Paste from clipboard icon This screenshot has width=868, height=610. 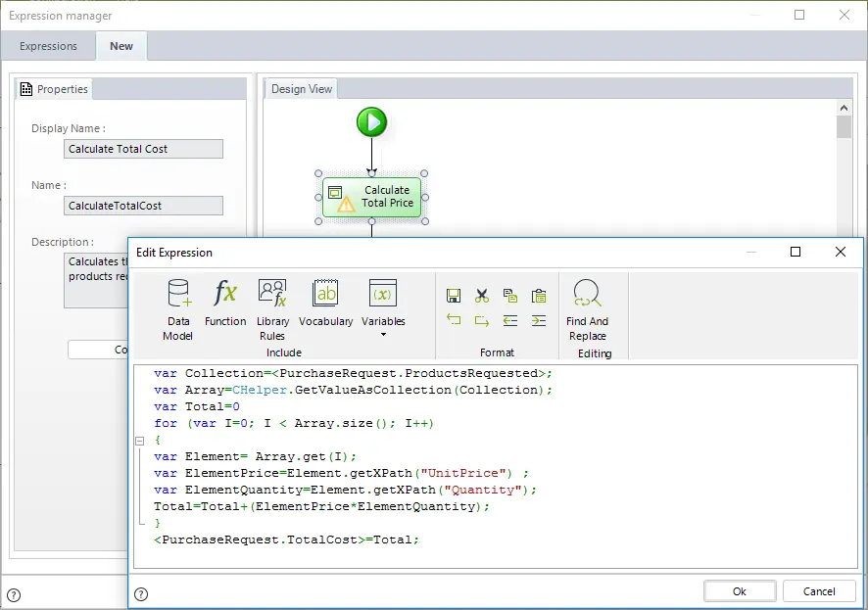[x=539, y=296]
